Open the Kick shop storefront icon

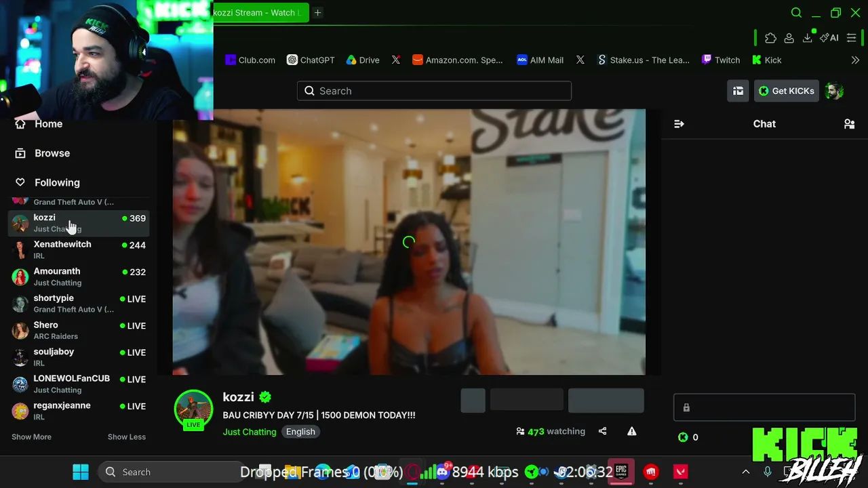pos(738,91)
